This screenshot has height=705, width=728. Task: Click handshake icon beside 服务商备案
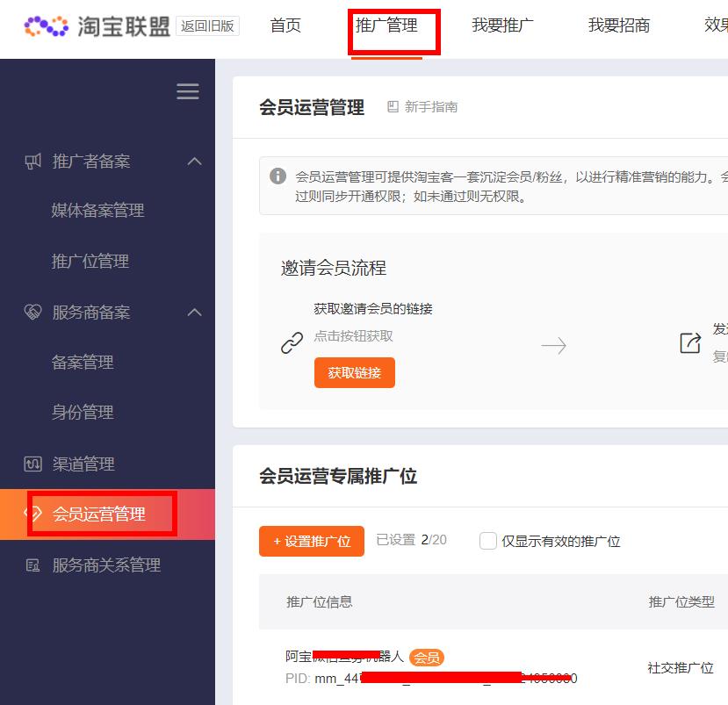click(x=33, y=312)
